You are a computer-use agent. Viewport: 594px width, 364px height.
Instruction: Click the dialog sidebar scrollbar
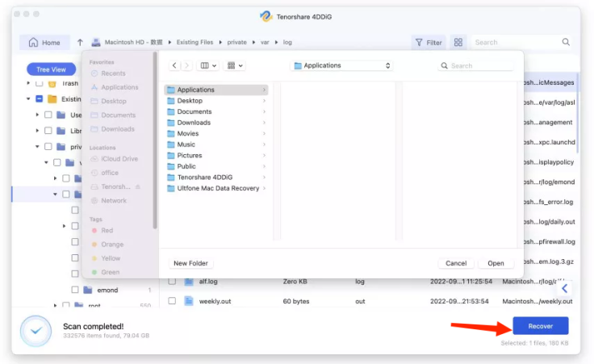click(155, 141)
